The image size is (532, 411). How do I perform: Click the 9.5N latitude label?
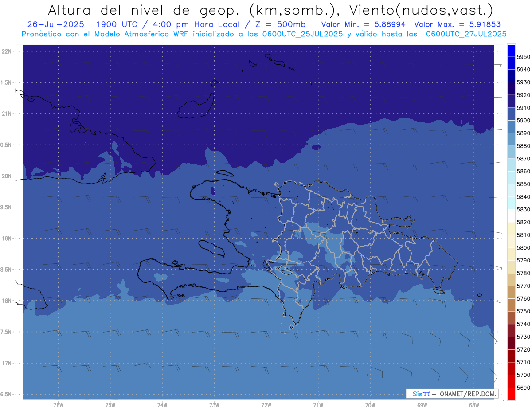click(x=7, y=207)
